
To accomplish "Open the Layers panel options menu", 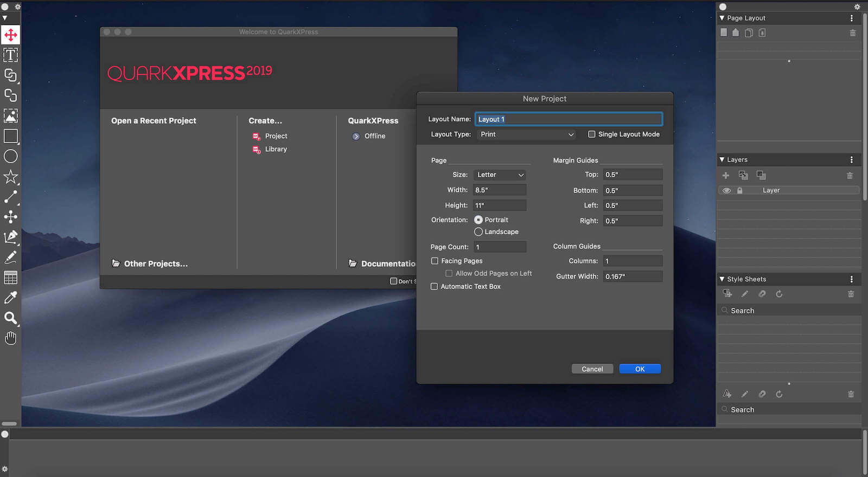I will point(851,160).
